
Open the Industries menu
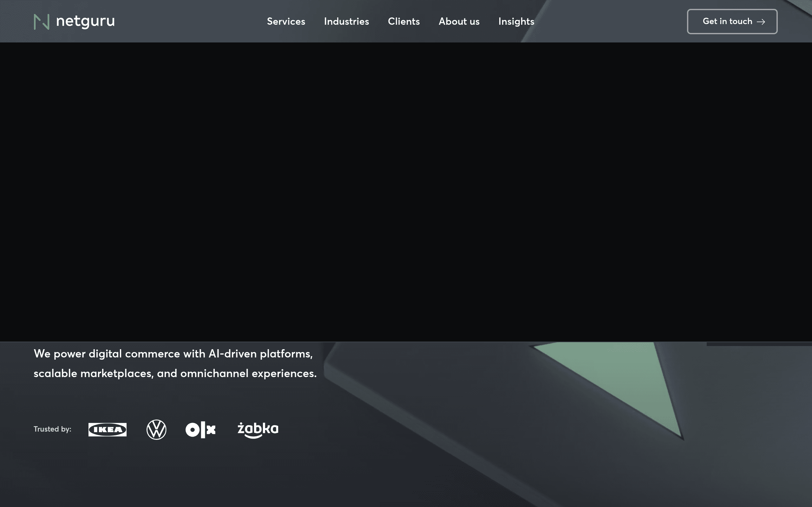click(346, 22)
